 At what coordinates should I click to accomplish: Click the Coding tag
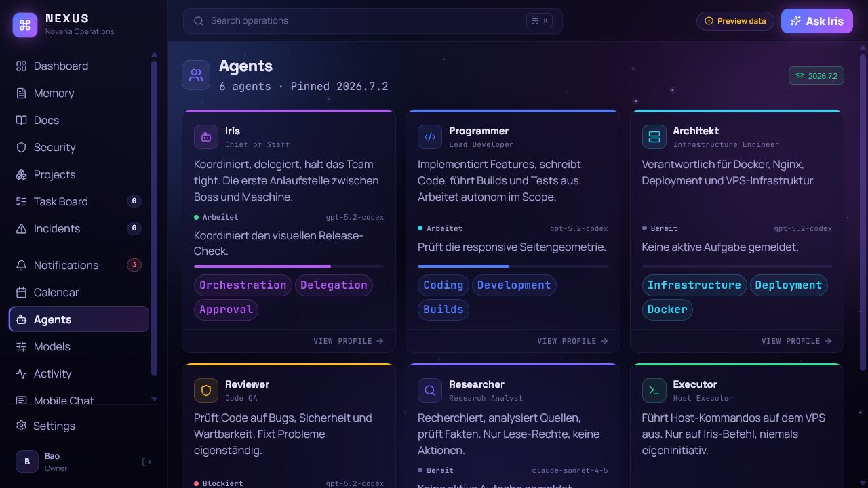pyautogui.click(x=443, y=285)
